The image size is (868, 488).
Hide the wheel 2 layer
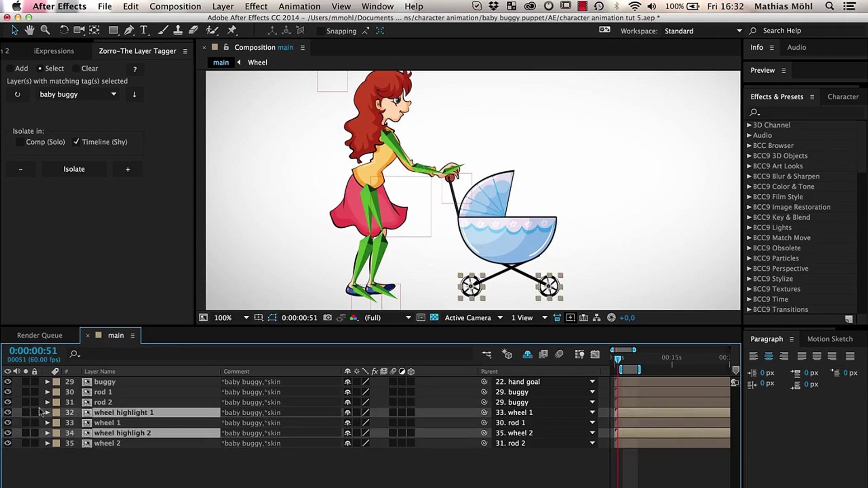coord(8,443)
